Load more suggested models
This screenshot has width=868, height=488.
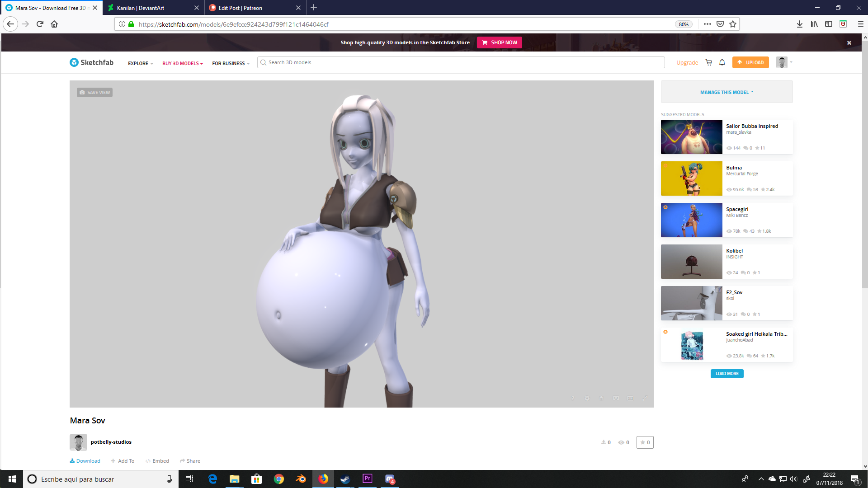click(727, 374)
